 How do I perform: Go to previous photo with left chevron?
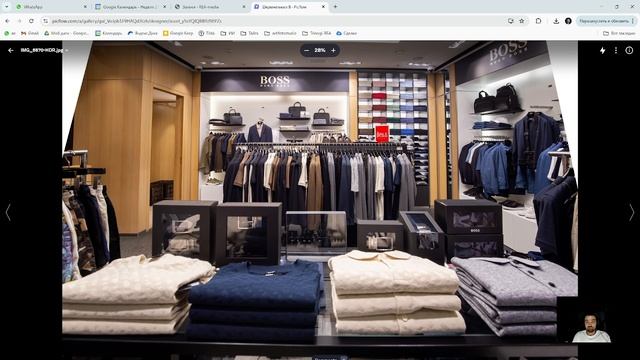[8, 212]
